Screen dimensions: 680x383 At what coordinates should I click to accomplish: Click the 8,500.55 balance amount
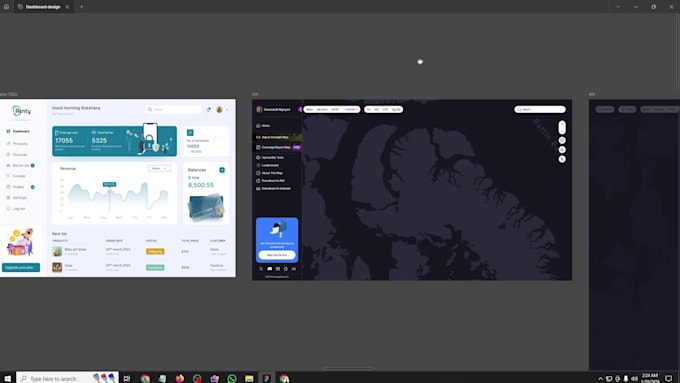[201, 185]
